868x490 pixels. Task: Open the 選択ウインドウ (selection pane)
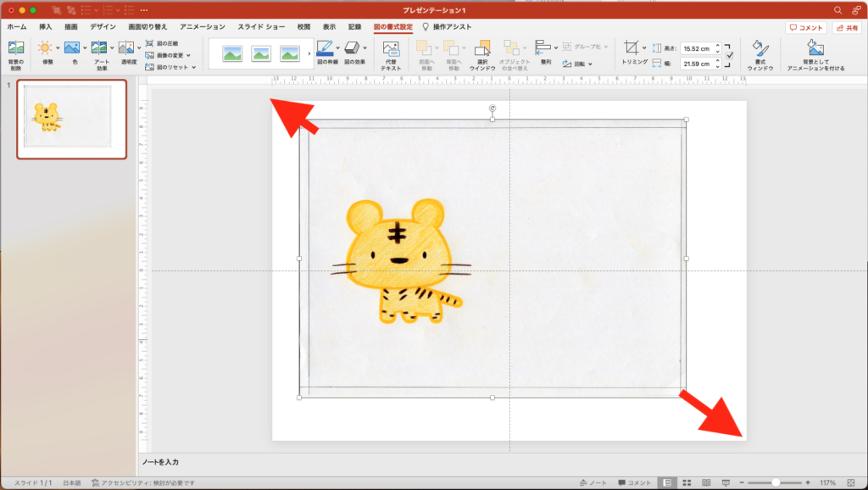[482, 49]
